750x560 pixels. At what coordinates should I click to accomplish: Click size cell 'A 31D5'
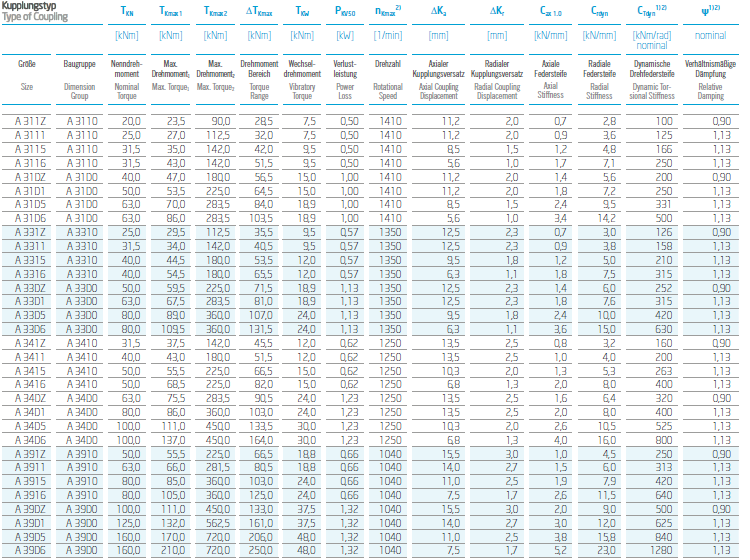tap(30, 204)
